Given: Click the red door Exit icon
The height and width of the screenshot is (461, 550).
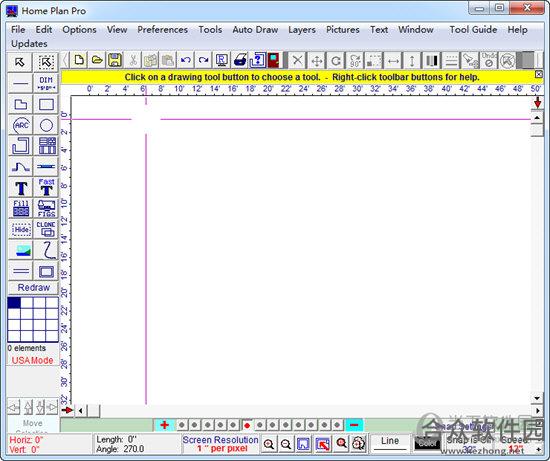Looking at the screenshot, I should point(274,60).
